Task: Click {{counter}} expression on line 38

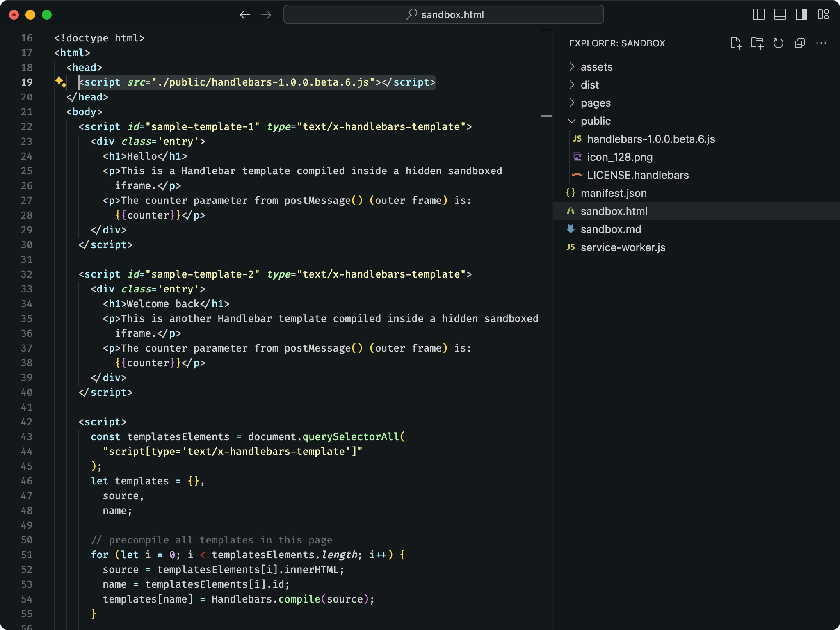Action: 148,363
